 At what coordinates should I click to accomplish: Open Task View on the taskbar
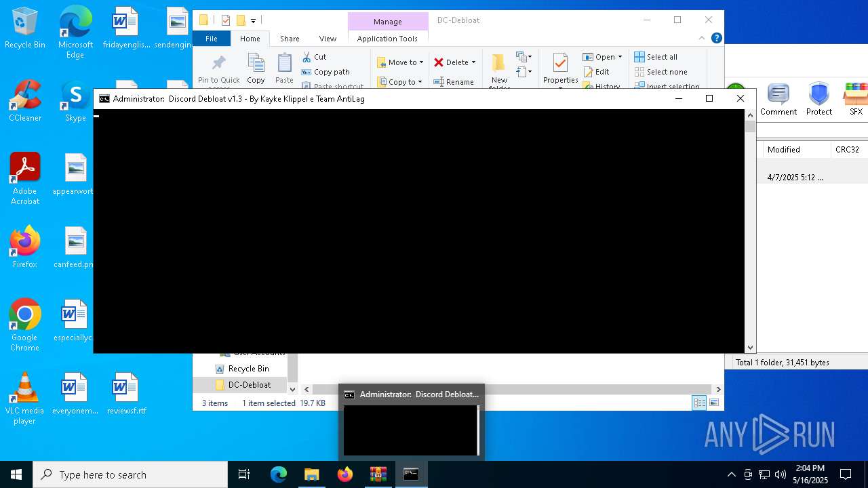(x=244, y=474)
